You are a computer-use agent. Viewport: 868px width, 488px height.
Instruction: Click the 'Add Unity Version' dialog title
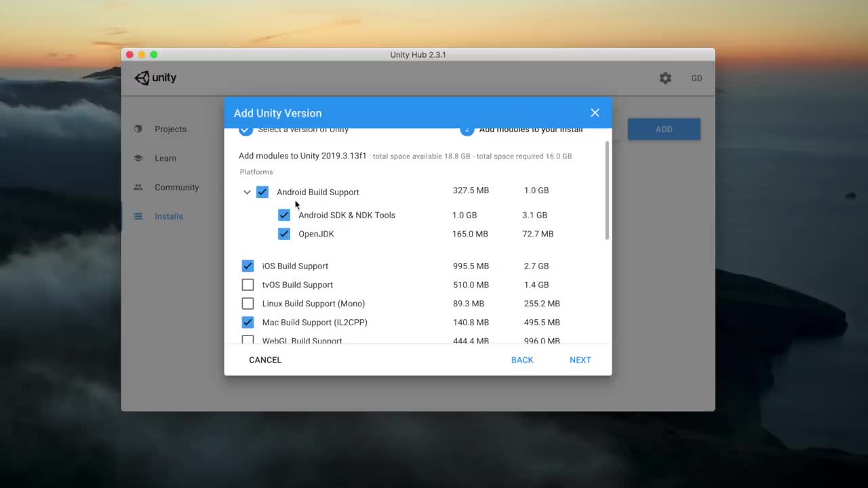277,113
